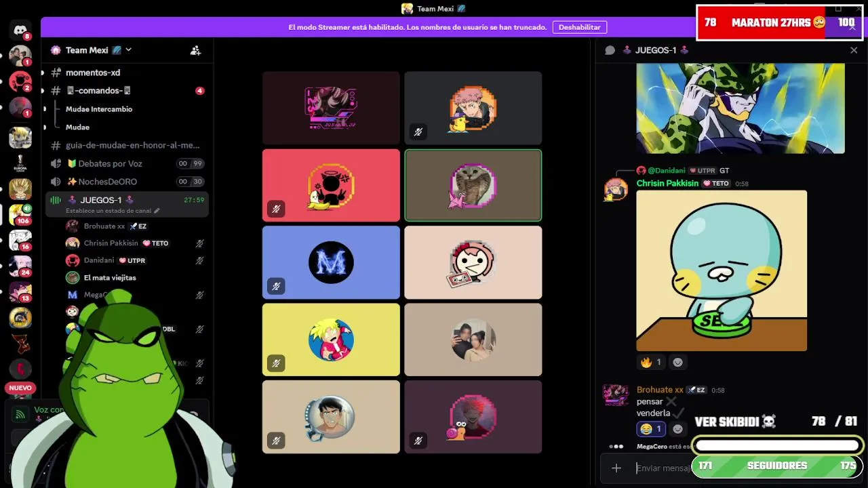Click muted icon next to Chrisin Pakkisin

click(199, 243)
